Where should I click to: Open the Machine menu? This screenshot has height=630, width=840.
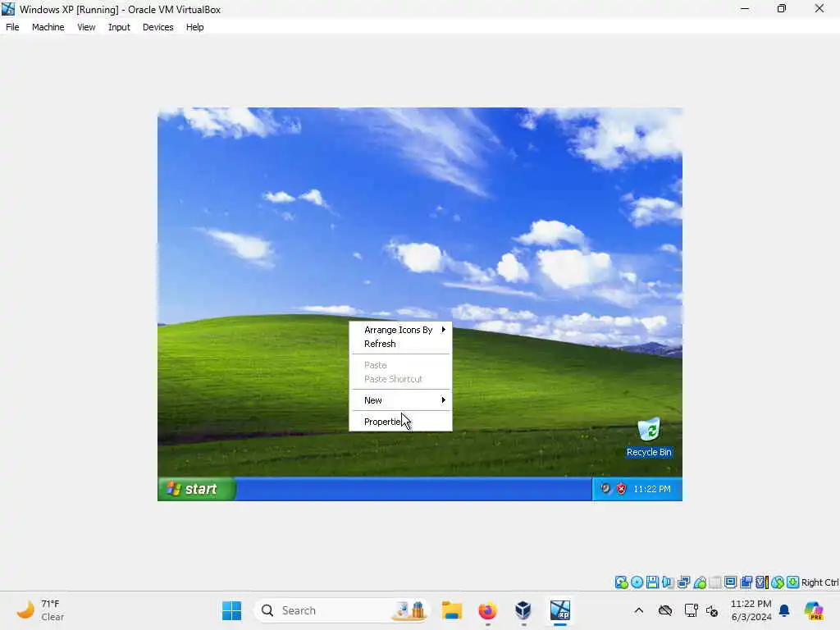(x=48, y=27)
